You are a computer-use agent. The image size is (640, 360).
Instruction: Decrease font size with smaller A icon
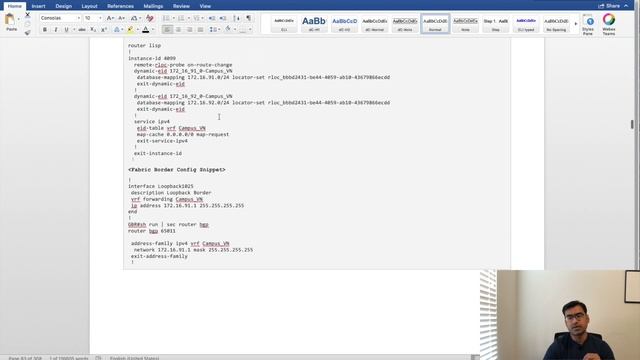(121, 18)
